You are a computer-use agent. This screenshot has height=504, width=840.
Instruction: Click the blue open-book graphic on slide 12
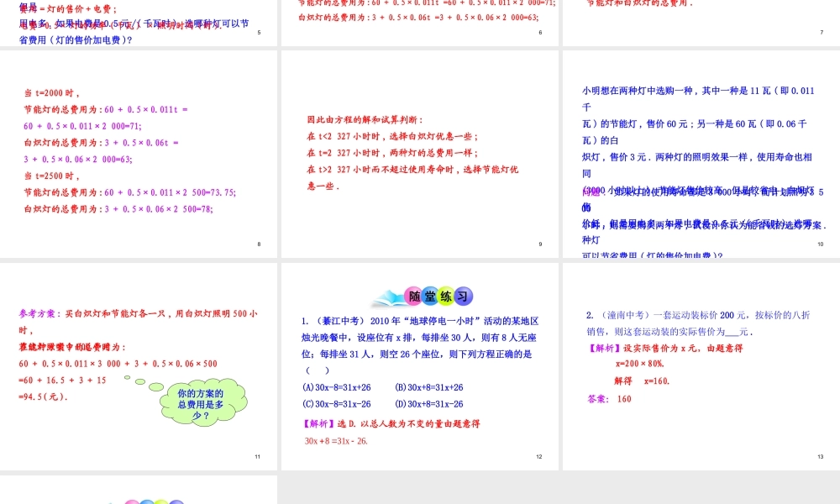click(388, 297)
